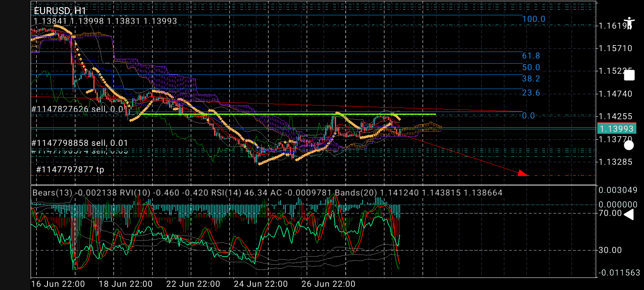The image size is (644, 290).
Task: Tap the EURUSD, H1 chart title
Action: 60,11
